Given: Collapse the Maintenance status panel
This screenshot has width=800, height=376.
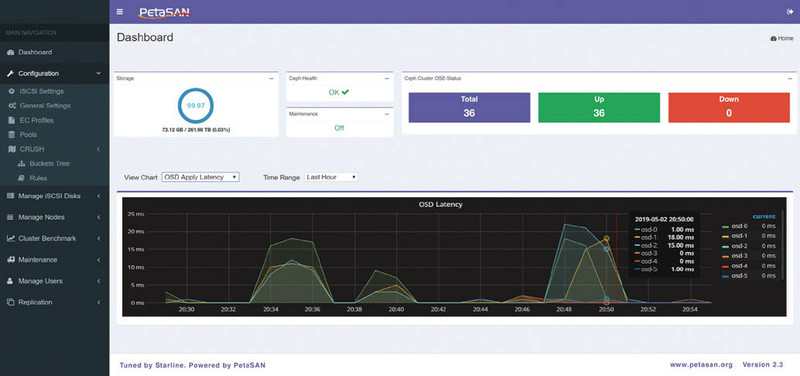Looking at the screenshot, I should click(387, 114).
